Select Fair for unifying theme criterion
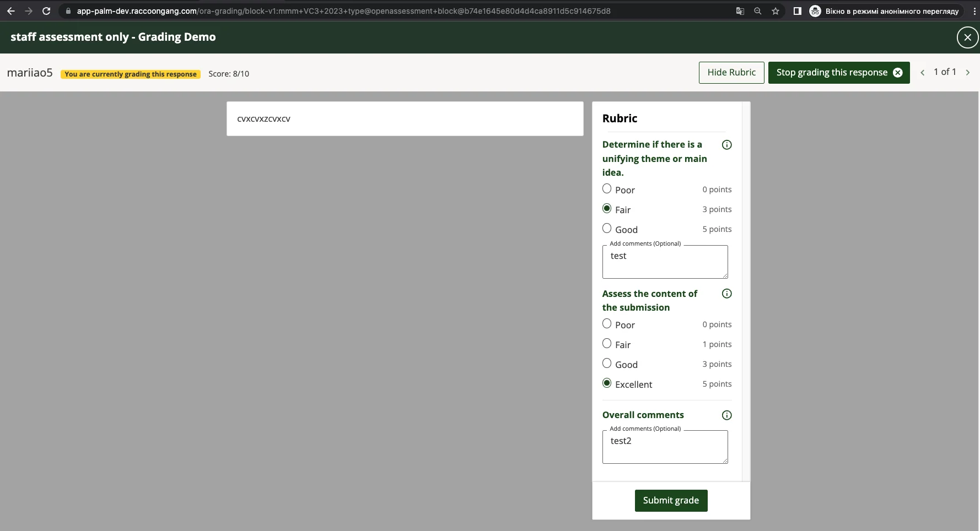Viewport: 980px width, 531px height. [607, 209]
